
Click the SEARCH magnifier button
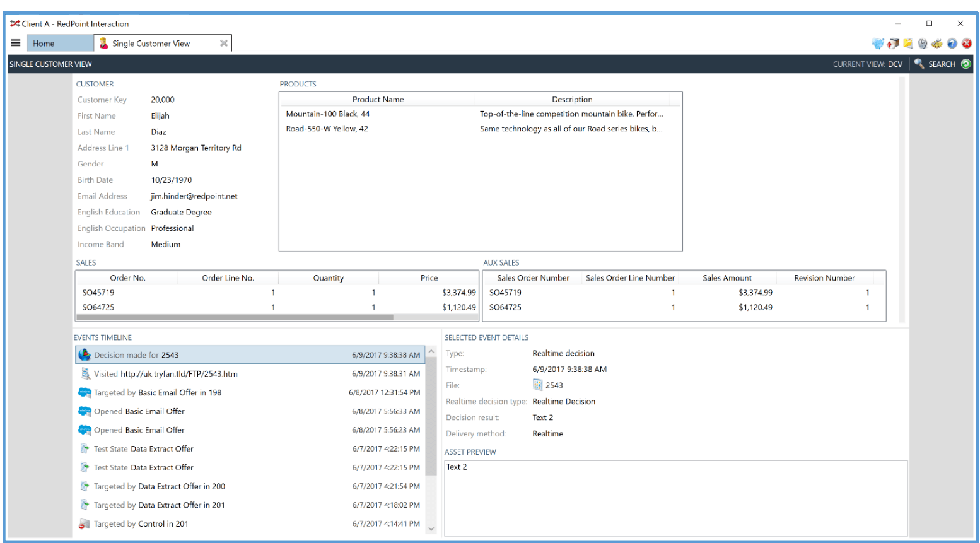[x=935, y=64]
